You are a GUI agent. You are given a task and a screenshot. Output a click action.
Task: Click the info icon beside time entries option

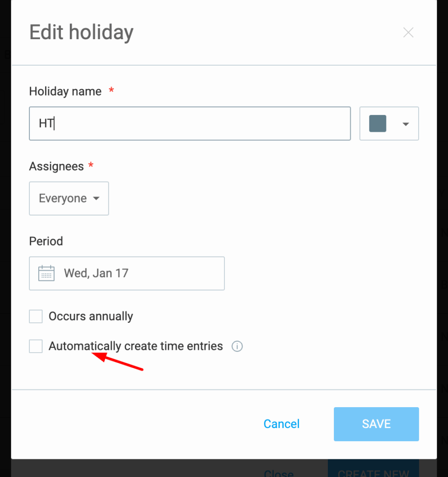237,346
